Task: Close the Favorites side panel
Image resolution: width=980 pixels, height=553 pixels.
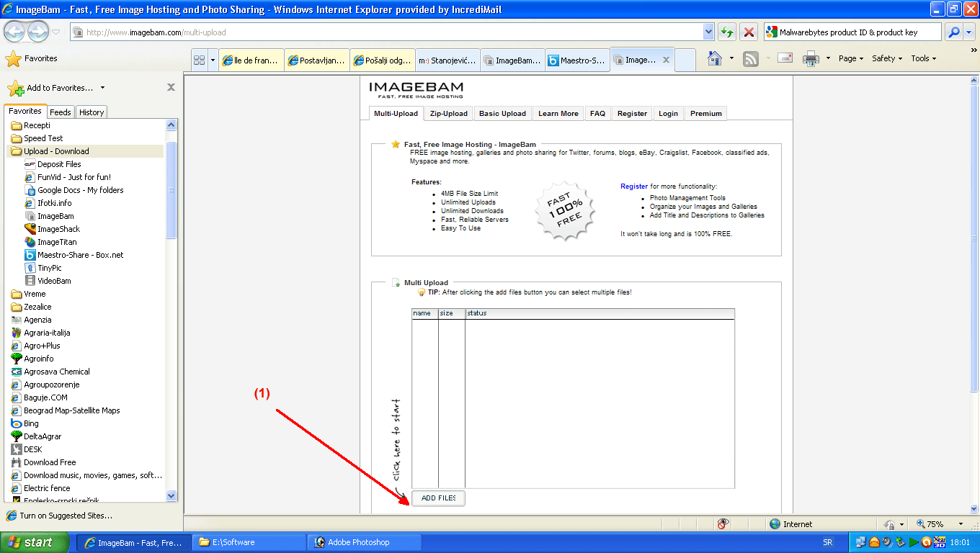Action: pyautogui.click(x=171, y=87)
